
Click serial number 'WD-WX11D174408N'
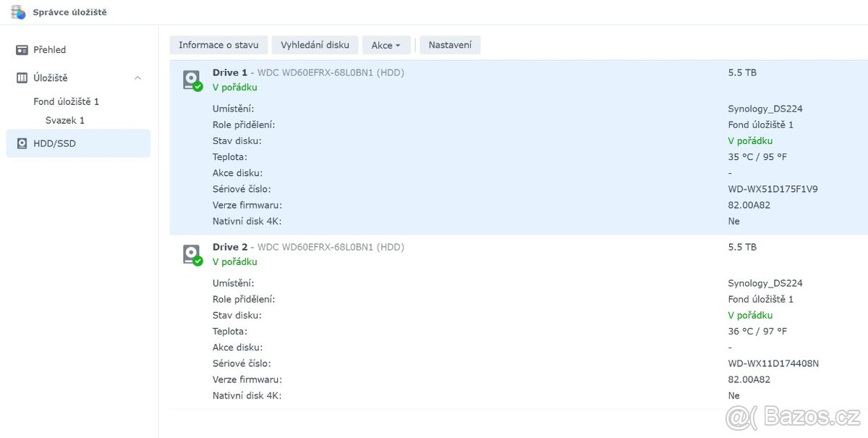[x=773, y=363]
